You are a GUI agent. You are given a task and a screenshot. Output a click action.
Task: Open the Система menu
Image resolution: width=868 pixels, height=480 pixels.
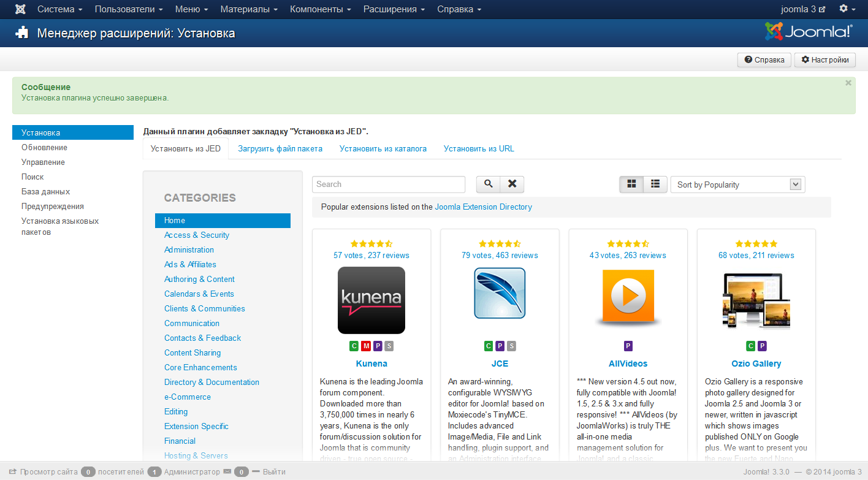pos(60,9)
